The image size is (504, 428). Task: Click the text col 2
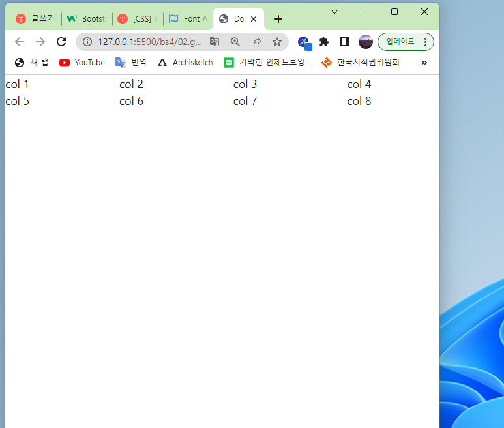(x=131, y=84)
